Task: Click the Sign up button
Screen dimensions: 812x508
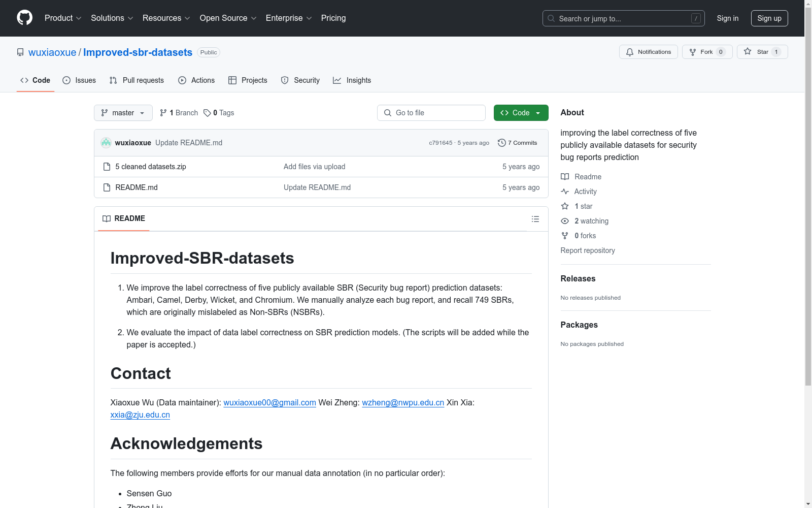Action: coord(769,18)
